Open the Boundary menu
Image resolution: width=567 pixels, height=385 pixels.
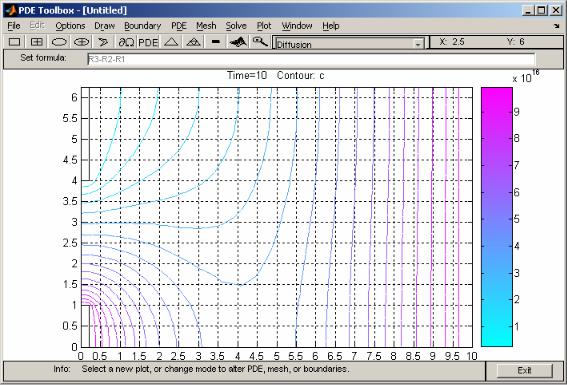point(142,26)
